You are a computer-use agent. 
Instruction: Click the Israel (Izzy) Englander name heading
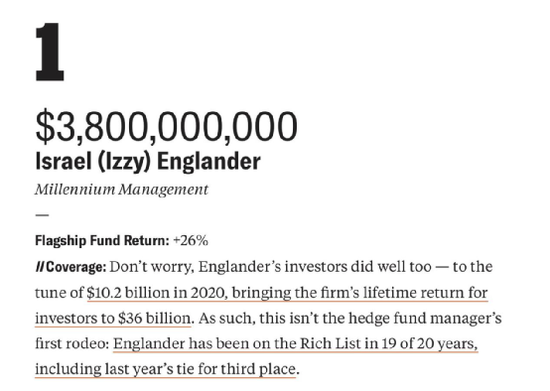coord(148,162)
